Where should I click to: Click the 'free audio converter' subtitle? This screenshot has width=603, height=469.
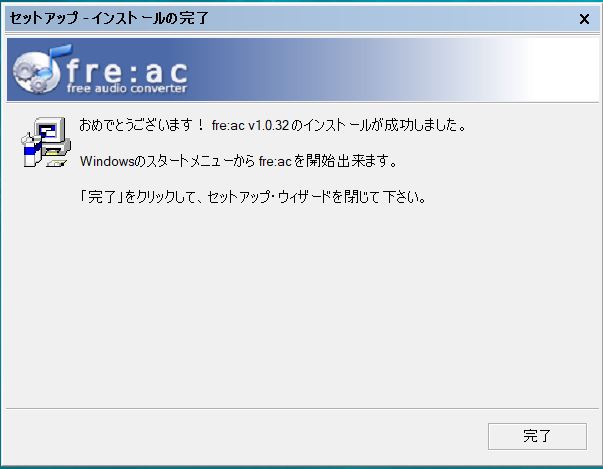tap(127, 88)
